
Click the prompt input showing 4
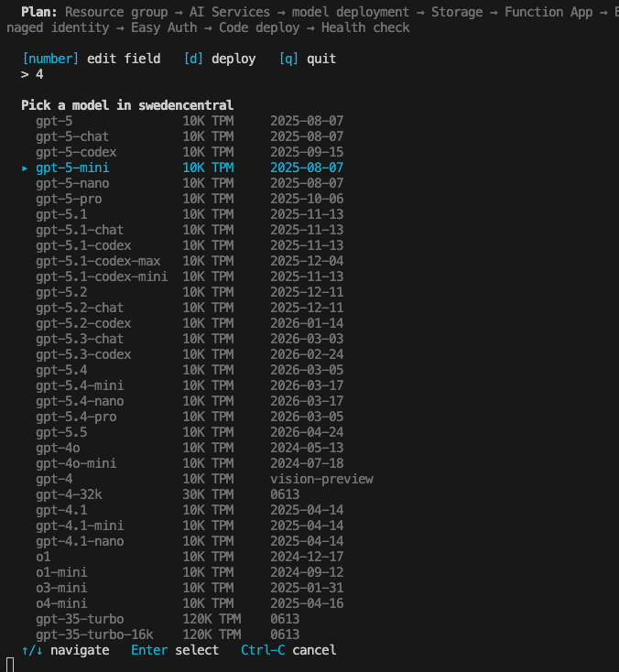[x=32, y=74]
